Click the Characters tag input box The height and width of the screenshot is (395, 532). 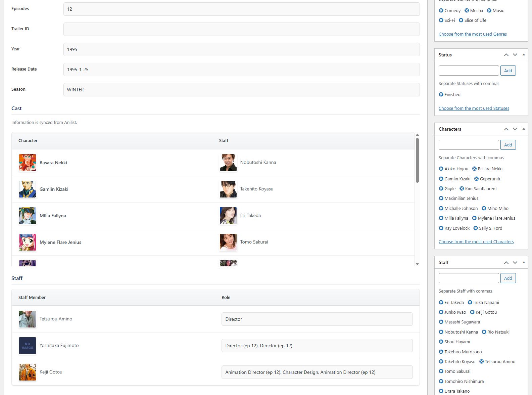[469, 145]
